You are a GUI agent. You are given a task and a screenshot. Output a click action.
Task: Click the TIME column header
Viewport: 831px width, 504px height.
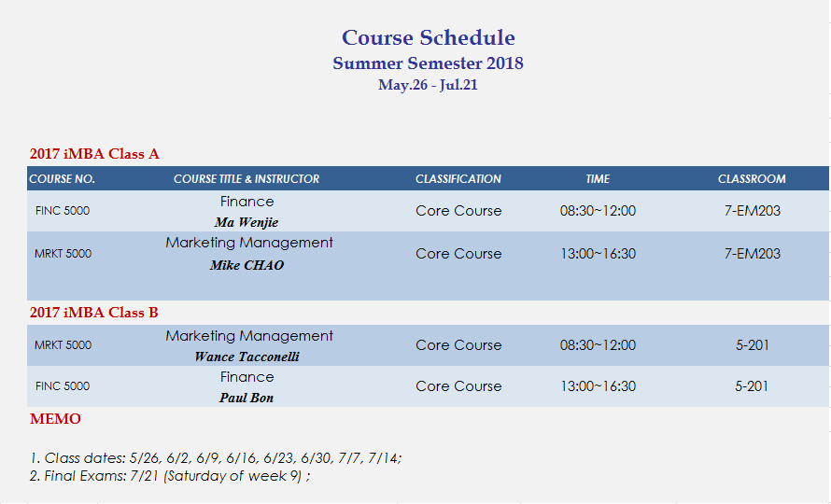pos(598,179)
